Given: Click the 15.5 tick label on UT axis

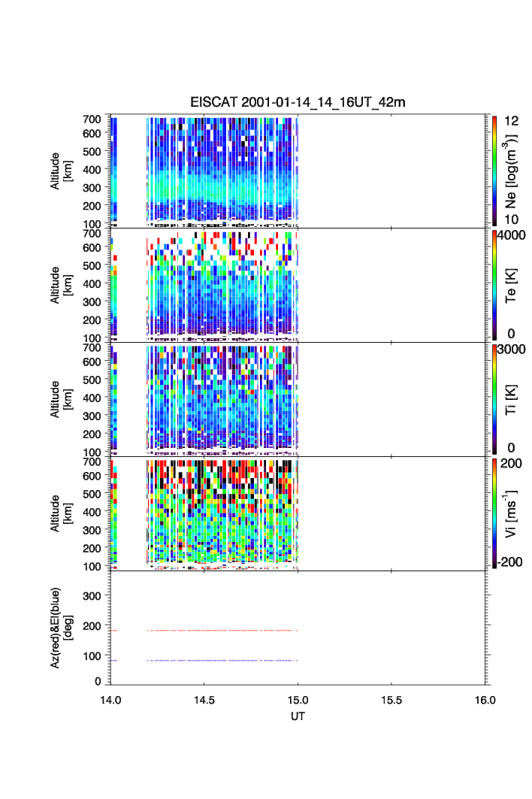Looking at the screenshot, I should point(391,700).
